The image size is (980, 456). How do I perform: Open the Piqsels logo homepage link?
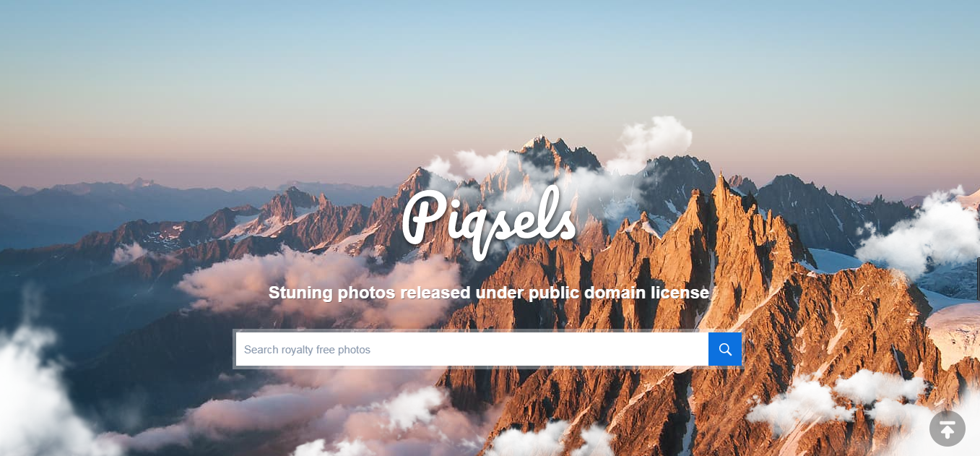tap(489, 221)
